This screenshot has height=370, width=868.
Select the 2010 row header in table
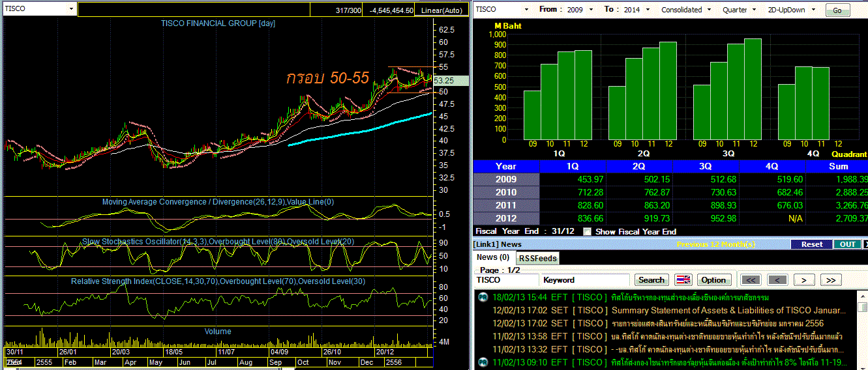click(506, 192)
